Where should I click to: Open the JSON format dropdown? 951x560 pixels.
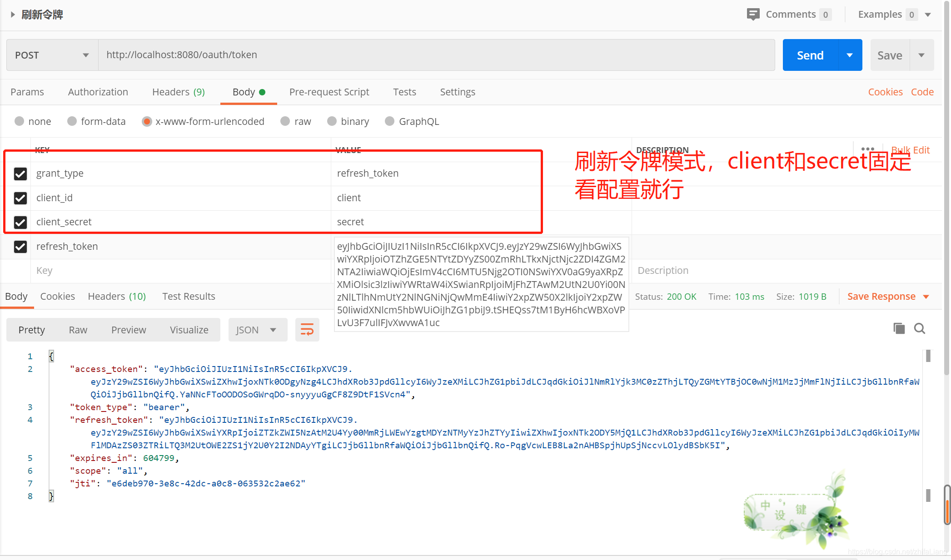coord(257,330)
